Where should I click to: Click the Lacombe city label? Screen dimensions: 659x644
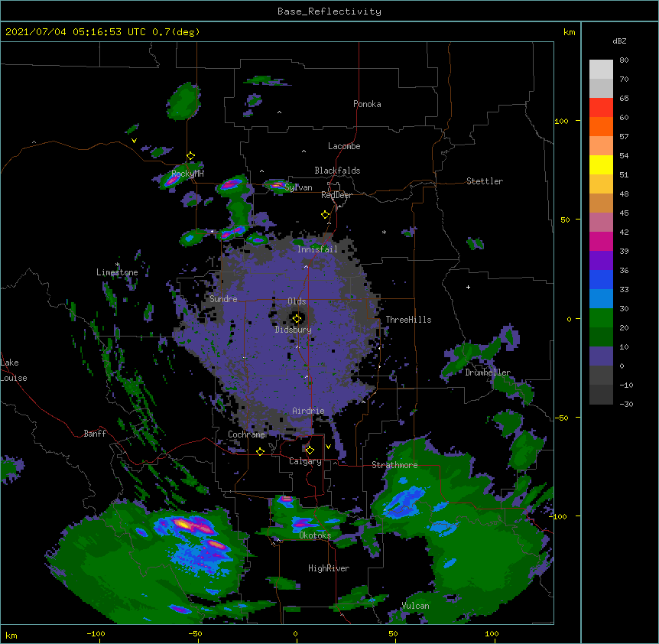coord(344,146)
